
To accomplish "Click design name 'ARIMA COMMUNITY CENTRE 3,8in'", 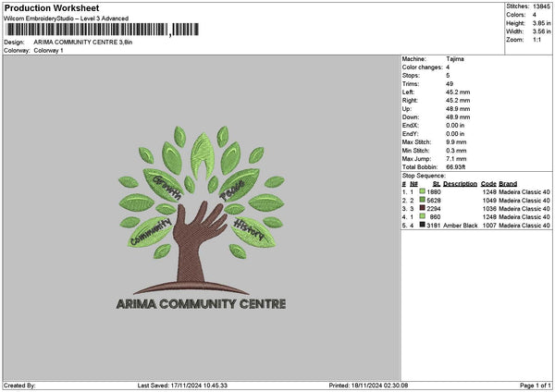I will tap(83, 43).
